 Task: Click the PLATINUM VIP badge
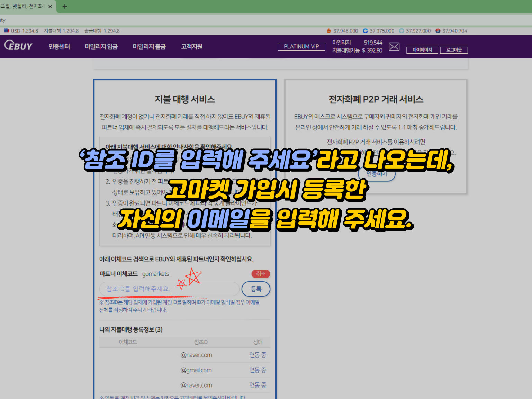click(301, 47)
